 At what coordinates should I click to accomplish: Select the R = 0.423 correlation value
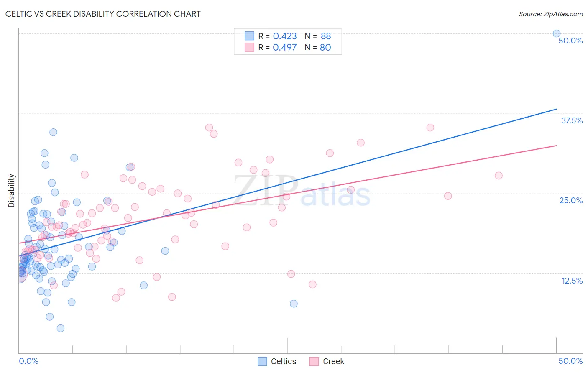click(x=277, y=36)
